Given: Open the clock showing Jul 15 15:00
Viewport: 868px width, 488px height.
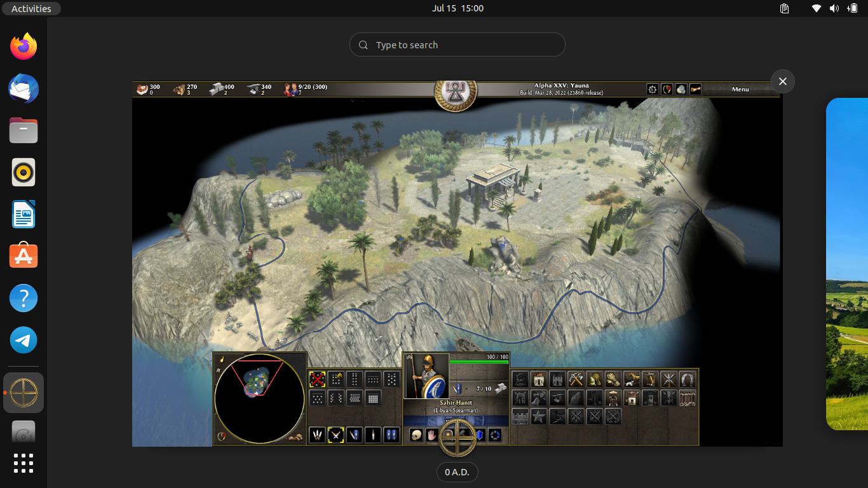Looking at the screenshot, I should pos(458,8).
